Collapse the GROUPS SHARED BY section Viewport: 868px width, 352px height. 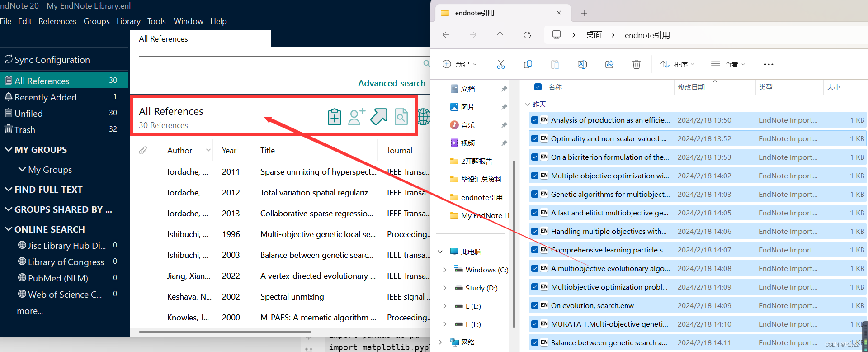point(8,209)
